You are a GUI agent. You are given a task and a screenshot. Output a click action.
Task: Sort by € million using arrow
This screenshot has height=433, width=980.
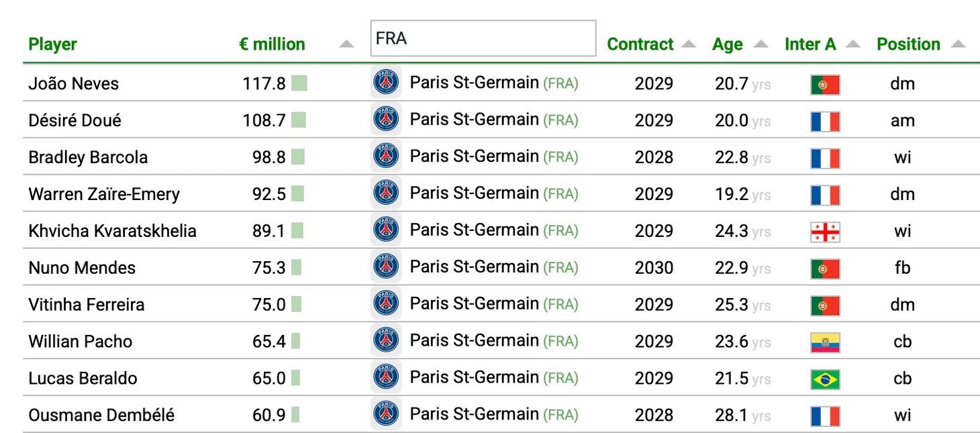coord(346,44)
